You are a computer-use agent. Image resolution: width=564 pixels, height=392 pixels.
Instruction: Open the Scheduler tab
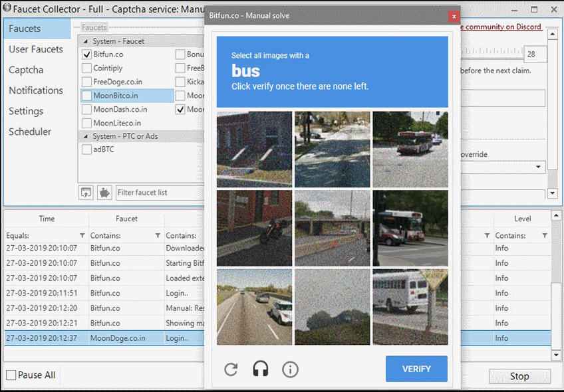pyautogui.click(x=30, y=132)
